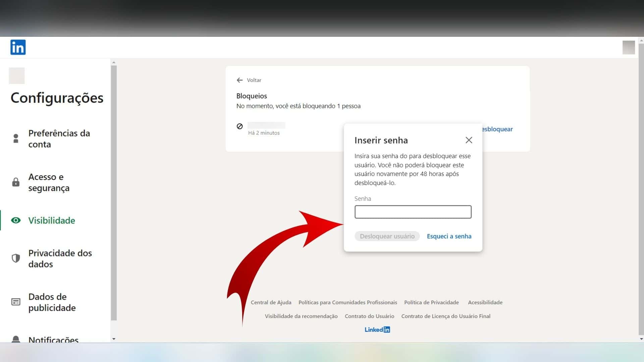Click the ad card icon for Dados de publicidade
This screenshot has height=362, width=644.
16,302
